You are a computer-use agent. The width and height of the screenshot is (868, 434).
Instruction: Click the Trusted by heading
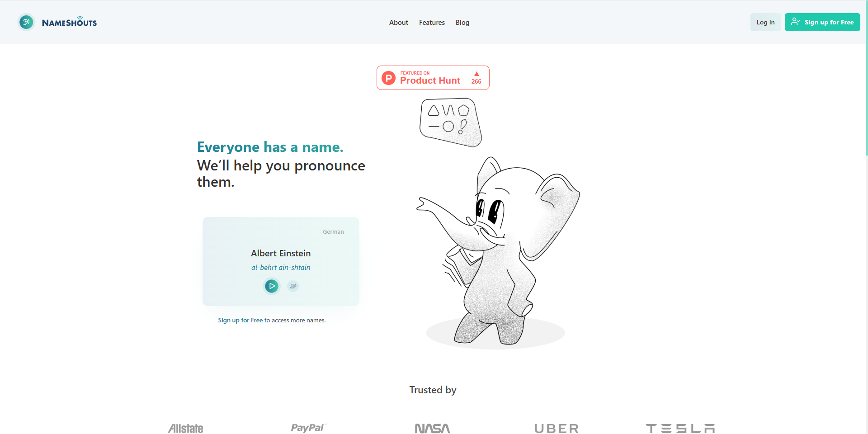click(x=433, y=390)
